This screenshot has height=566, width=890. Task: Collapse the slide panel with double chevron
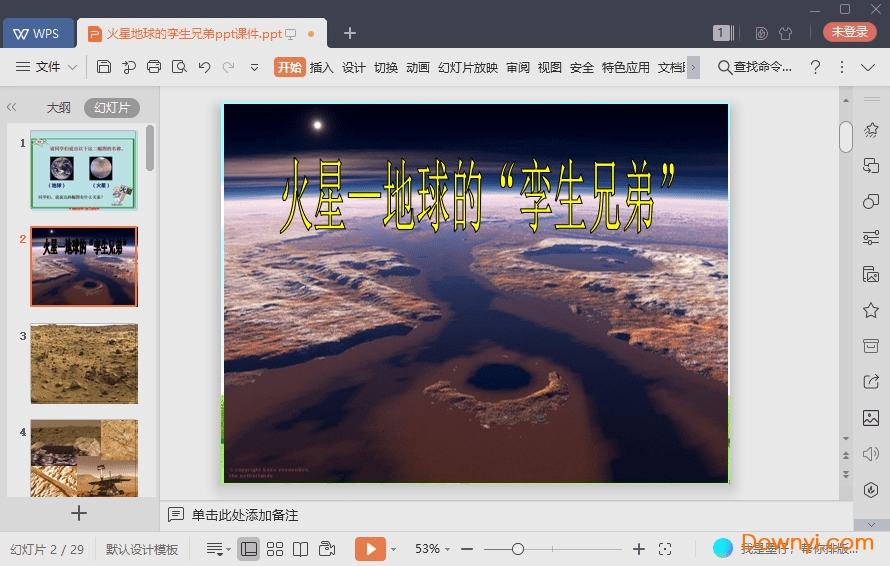(x=11, y=107)
